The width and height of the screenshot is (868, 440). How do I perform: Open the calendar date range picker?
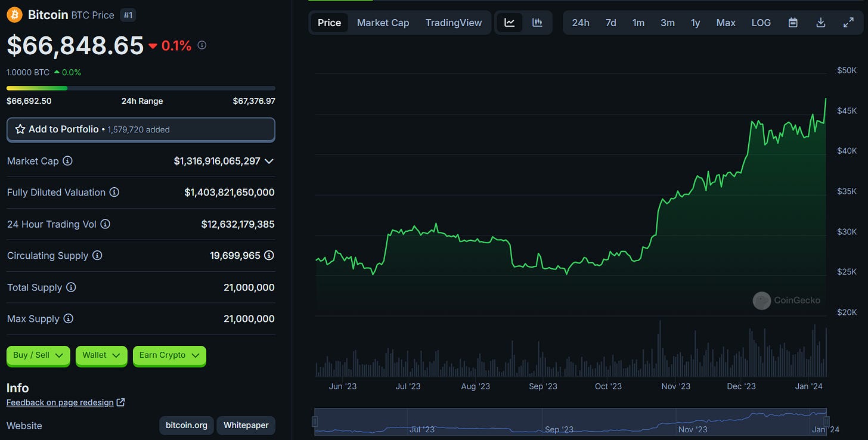(x=793, y=23)
